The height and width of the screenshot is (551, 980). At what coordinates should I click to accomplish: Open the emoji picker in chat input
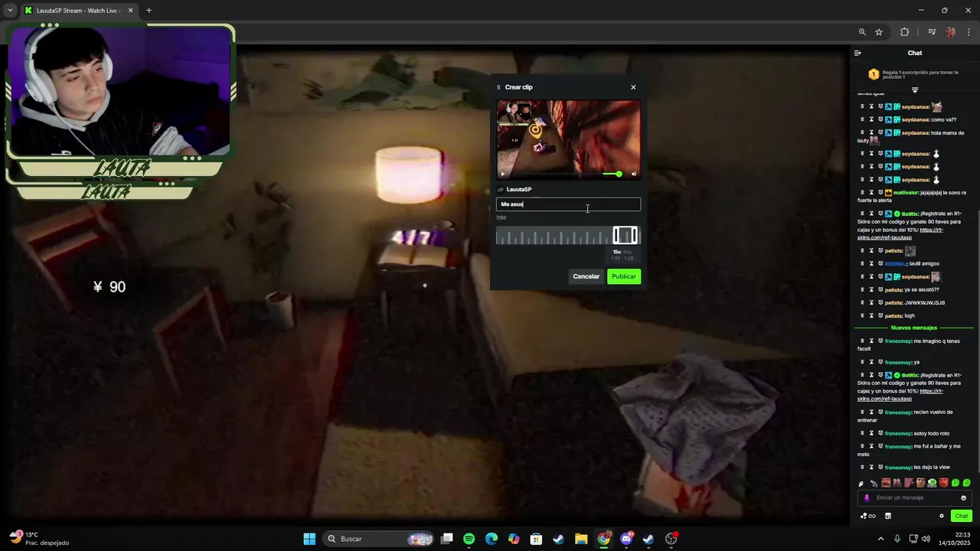click(x=964, y=497)
